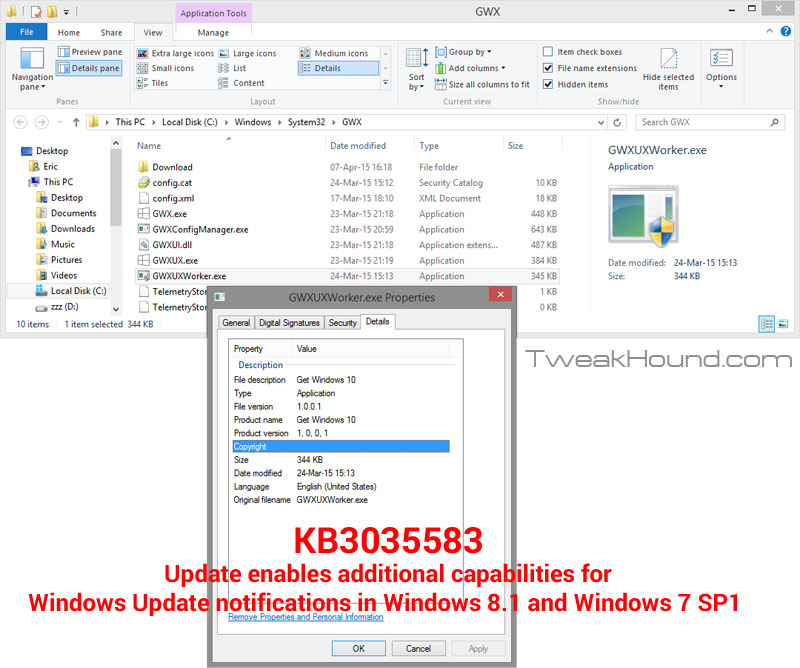Open the Navigation pane menu
Viewport: 800px width, 668px height.
coord(32,68)
